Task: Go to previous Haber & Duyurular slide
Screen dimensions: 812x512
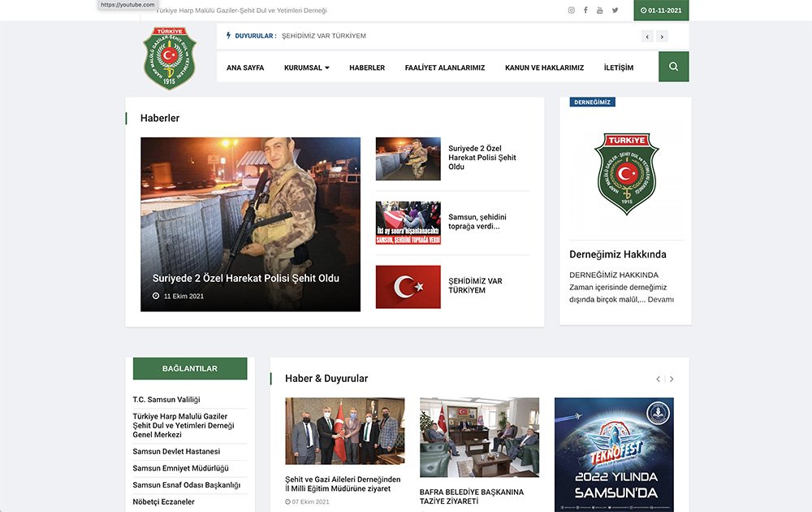Action: [x=658, y=379]
